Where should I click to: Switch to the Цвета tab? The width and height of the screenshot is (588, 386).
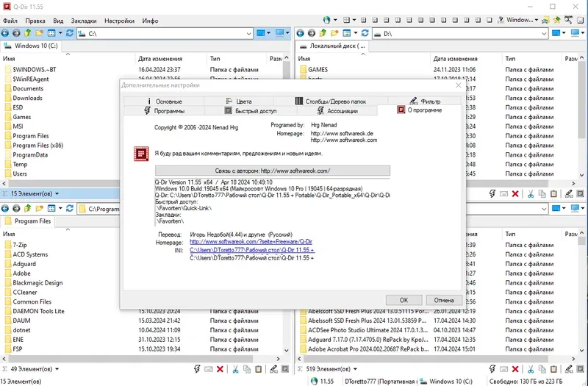point(239,101)
